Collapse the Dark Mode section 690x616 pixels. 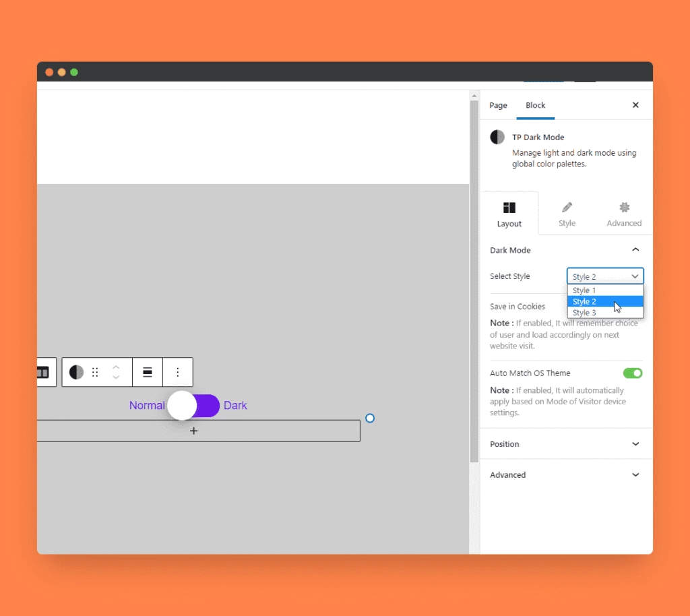635,250
